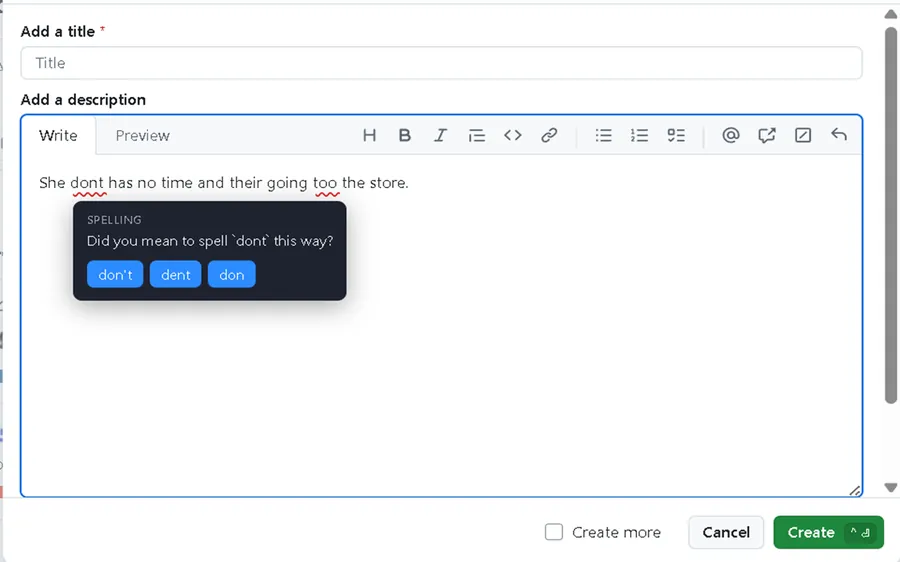Insert an unordered bullet list
The height and width of the screenshot is (562, 900).
click(x=603, y=135)
